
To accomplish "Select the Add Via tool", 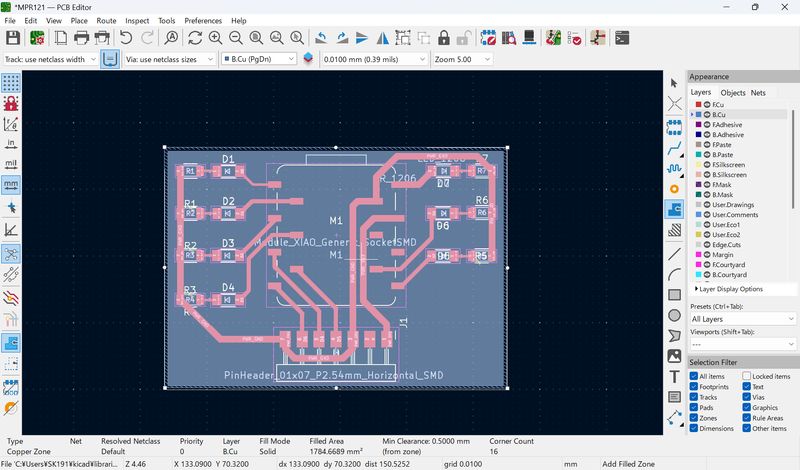I will [x=674, y=189].
